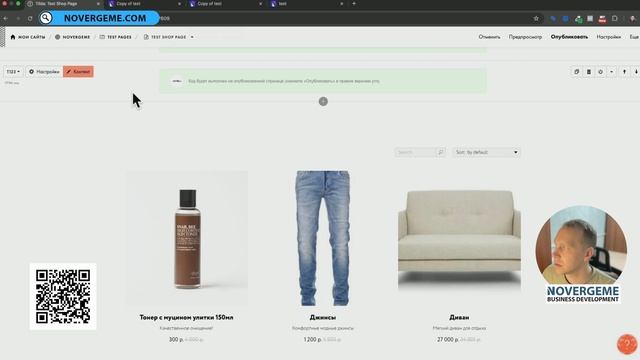The height and width of the screenshot is (360, 640).
Task: Click the Джинсы product title
Action: 323,317
